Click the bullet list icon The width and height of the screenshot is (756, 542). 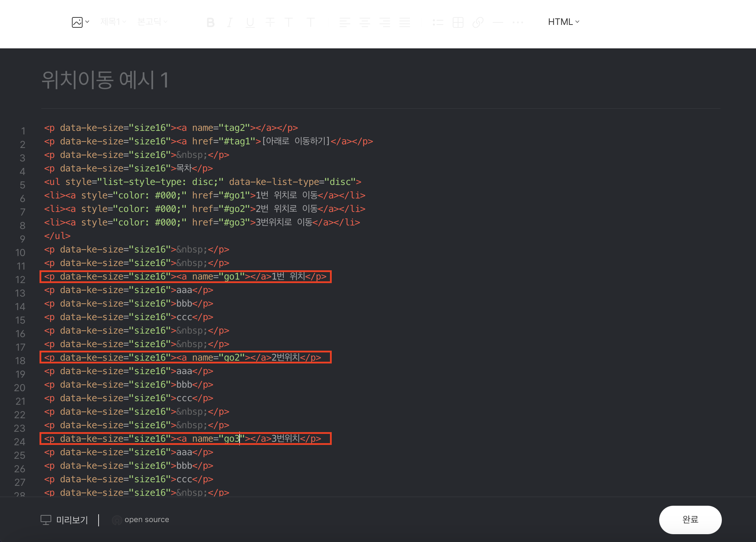tap(438, 22)
